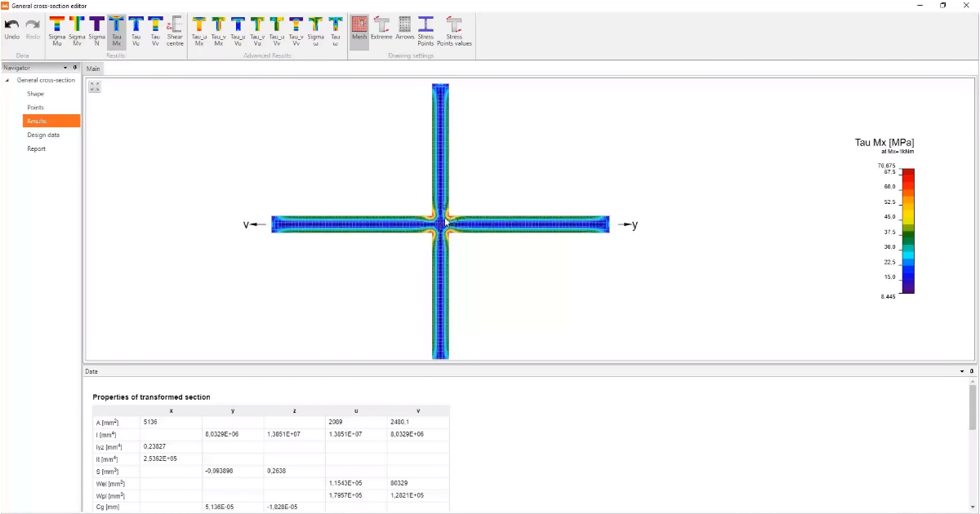Open Report in the Navigator
The height and width of the screenshot is (514, 980).
37,148
